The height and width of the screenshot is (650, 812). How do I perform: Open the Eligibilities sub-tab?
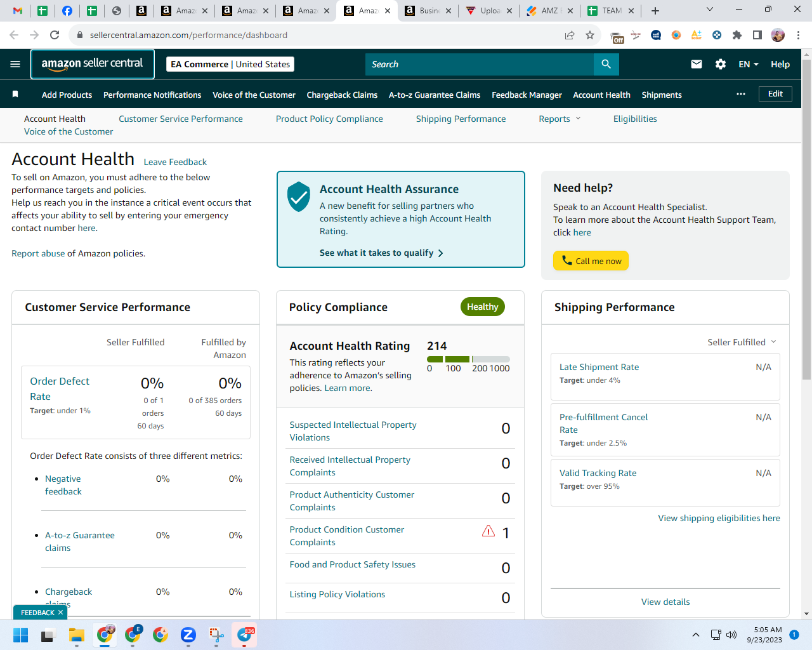pos(635,119)
